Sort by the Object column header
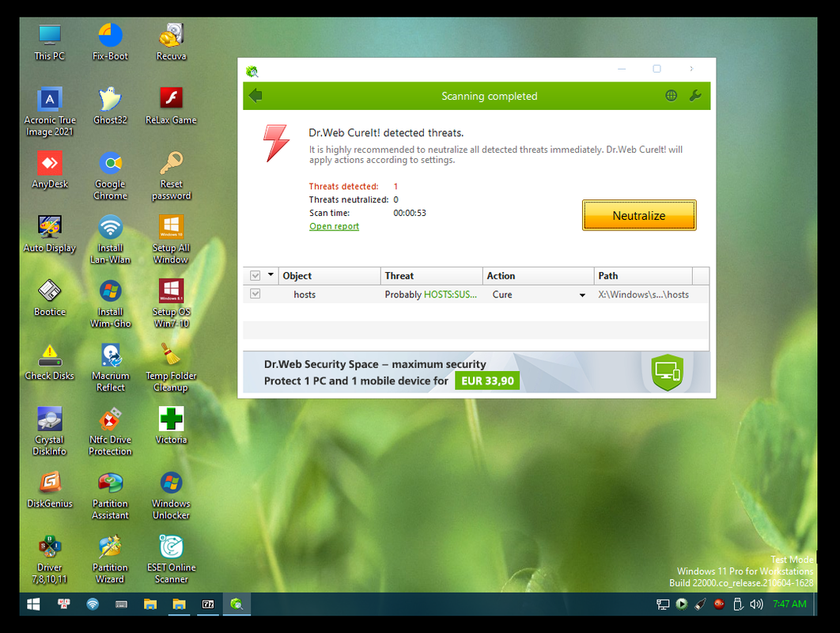This screenshot has height=633, width=840. tap(329, 275)
